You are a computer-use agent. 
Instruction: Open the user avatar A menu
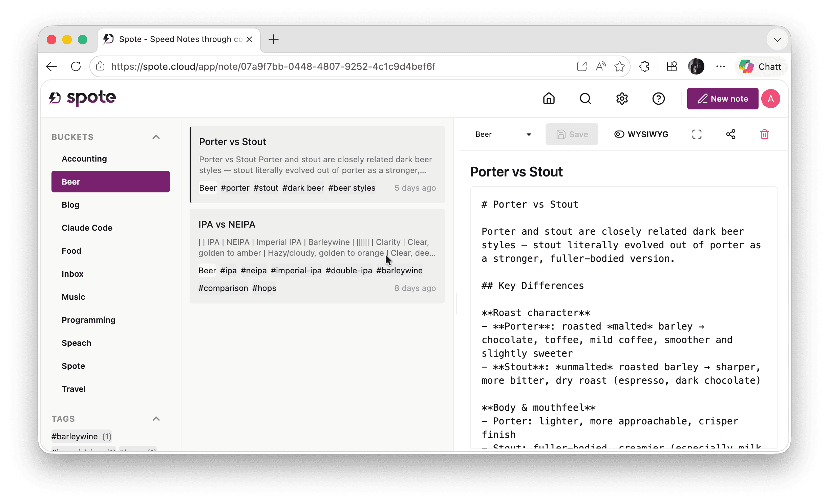pyautogui.click(x=770, y=99)
